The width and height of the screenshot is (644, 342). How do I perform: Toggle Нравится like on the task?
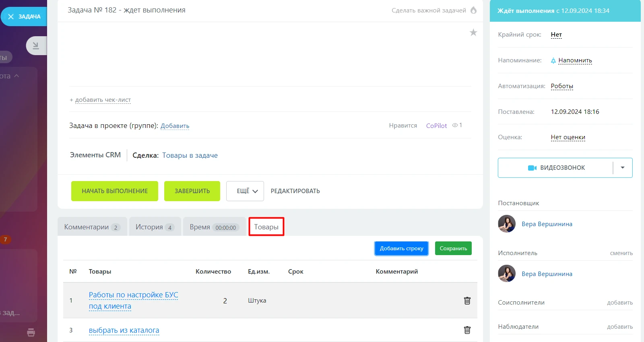tap(403, 126)
